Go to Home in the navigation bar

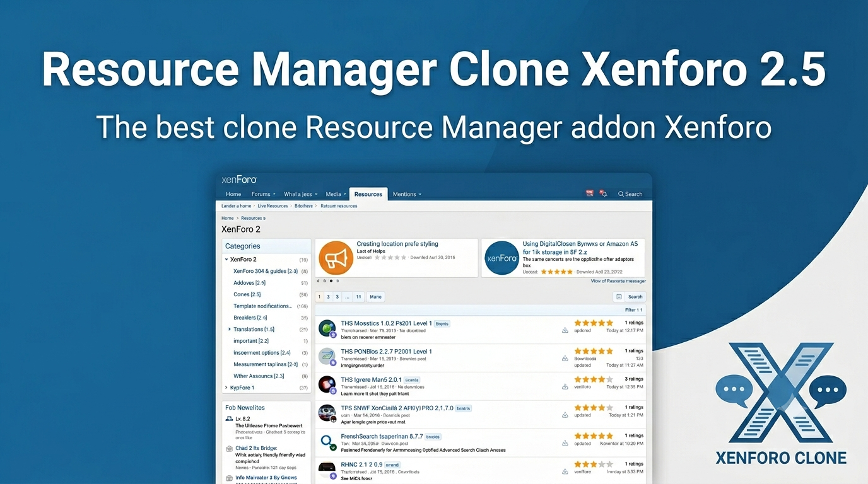[233, 194]
